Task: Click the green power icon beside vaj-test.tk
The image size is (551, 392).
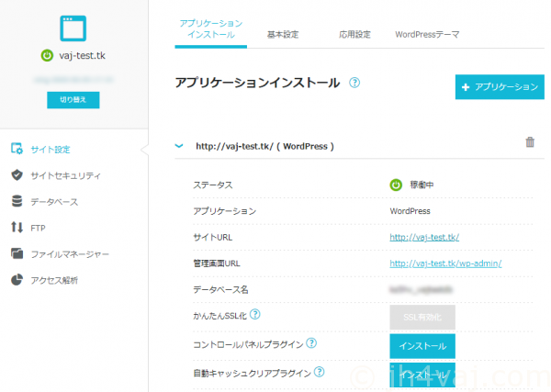Action: coord(47,55)
